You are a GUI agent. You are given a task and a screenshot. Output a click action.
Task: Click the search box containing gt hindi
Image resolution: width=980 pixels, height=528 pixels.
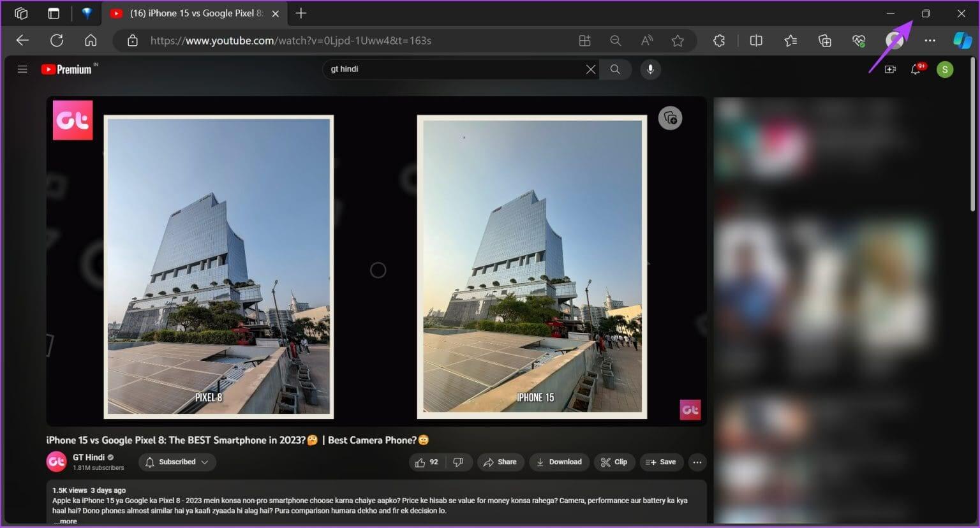point(454,69)
